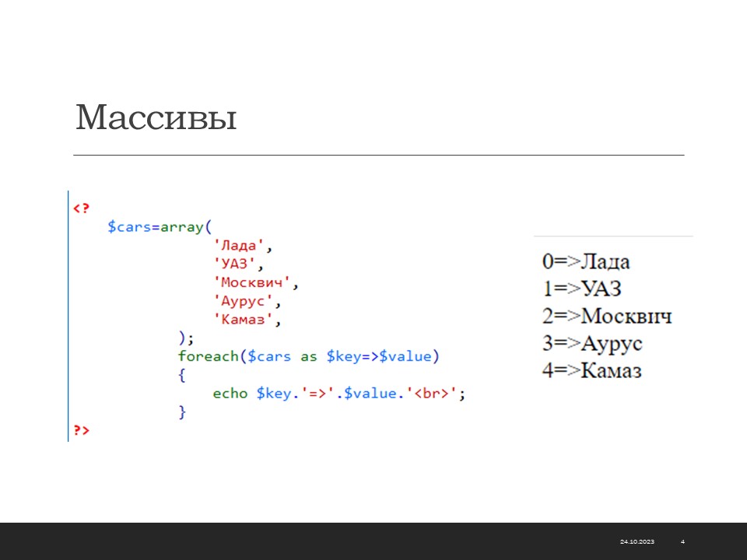Click the opening PHP tag "<?"
This screenshot has height=560, width=747.
click(82, 208)
